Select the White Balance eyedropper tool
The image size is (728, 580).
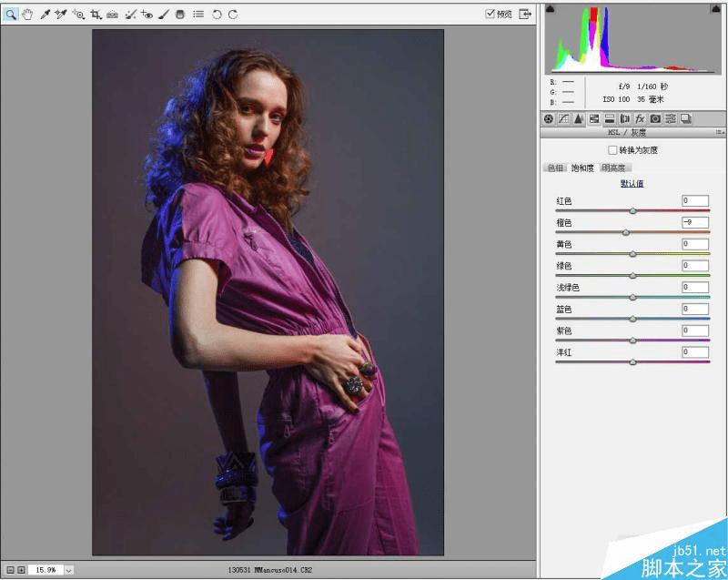pos(44,15)
